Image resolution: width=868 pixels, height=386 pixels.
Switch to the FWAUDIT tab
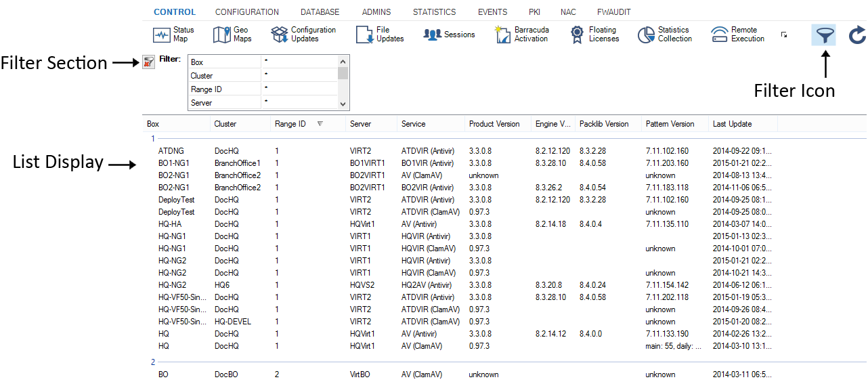click(x=615, y=12)
